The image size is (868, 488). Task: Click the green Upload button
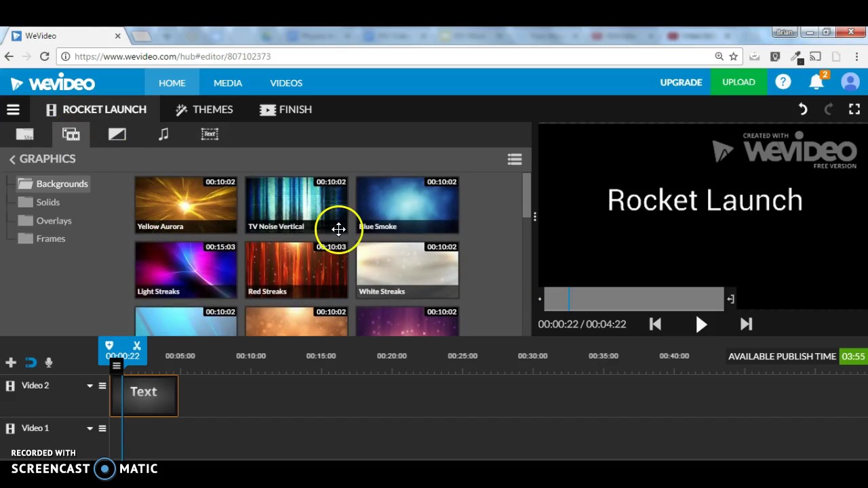[x=738, y=83]
